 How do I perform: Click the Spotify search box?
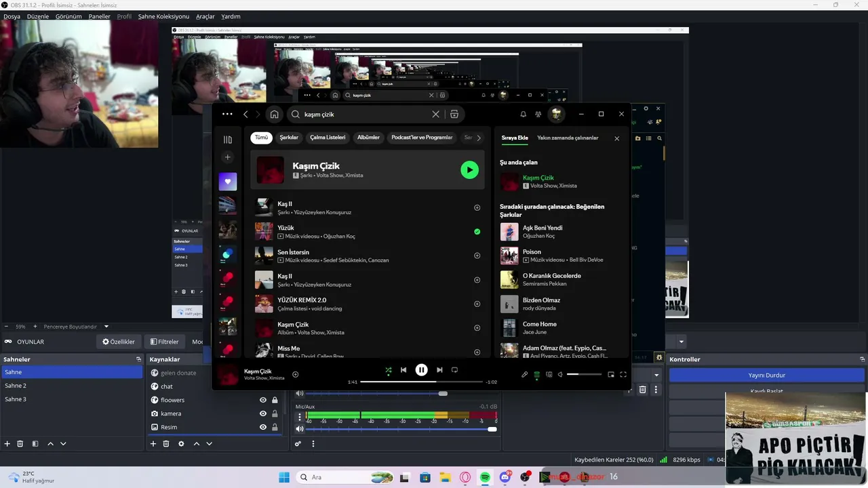pos(366,115)
